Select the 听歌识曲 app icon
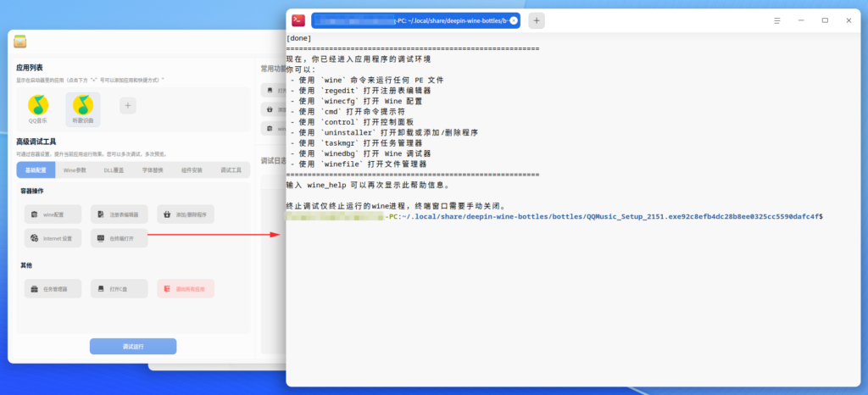Image resolution: width=868 pixels, height=395 pixels. [x=82, y=108]
